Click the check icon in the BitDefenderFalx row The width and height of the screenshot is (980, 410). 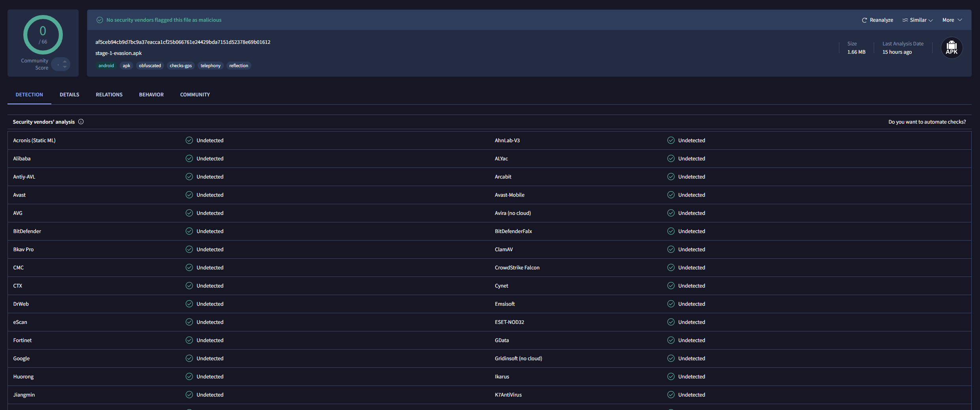coord(671,231)
